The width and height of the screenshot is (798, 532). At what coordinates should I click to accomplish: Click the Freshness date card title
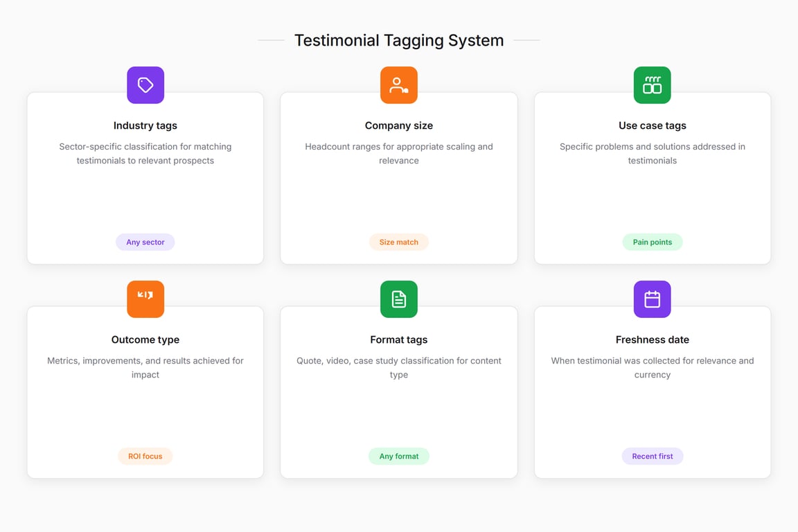[652, 339]
